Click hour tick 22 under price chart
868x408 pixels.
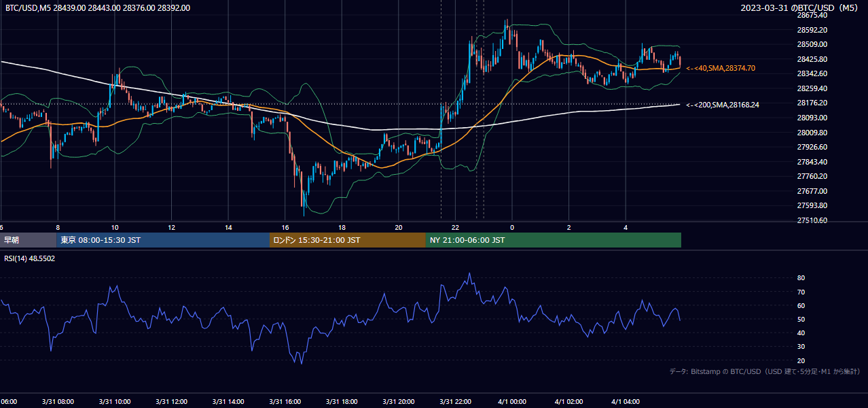coord(456,227)
